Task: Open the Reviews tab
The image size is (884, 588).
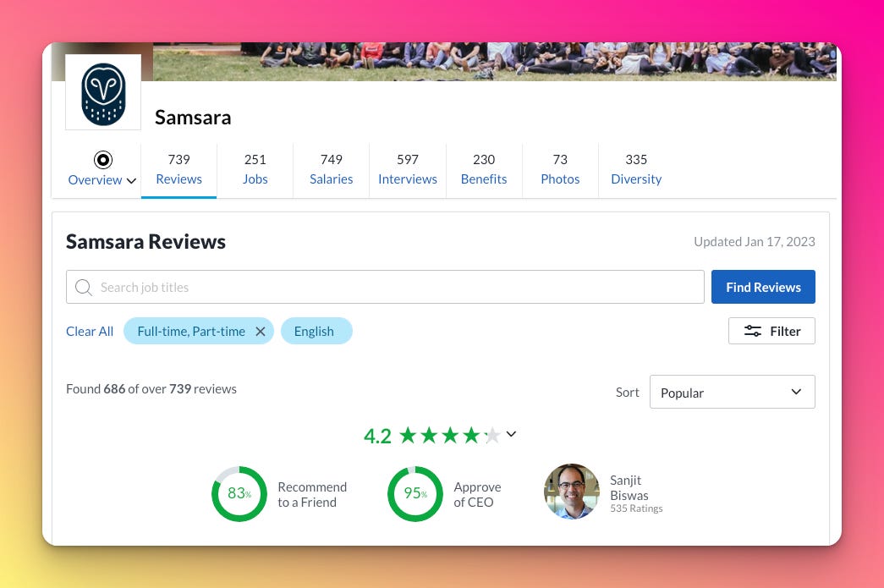Action: pos(178,170)
